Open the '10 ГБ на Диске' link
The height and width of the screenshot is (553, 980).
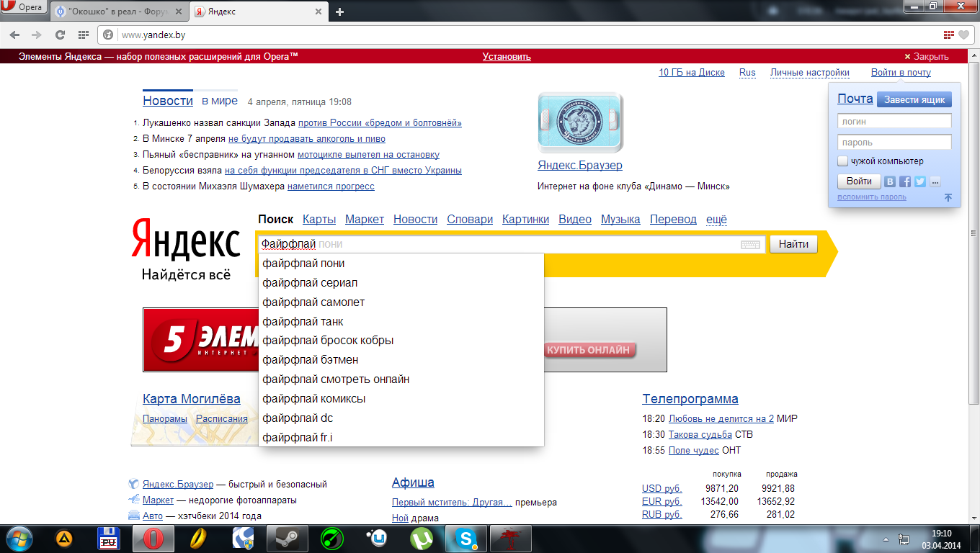pyautogui.click(x=692, y=73)
